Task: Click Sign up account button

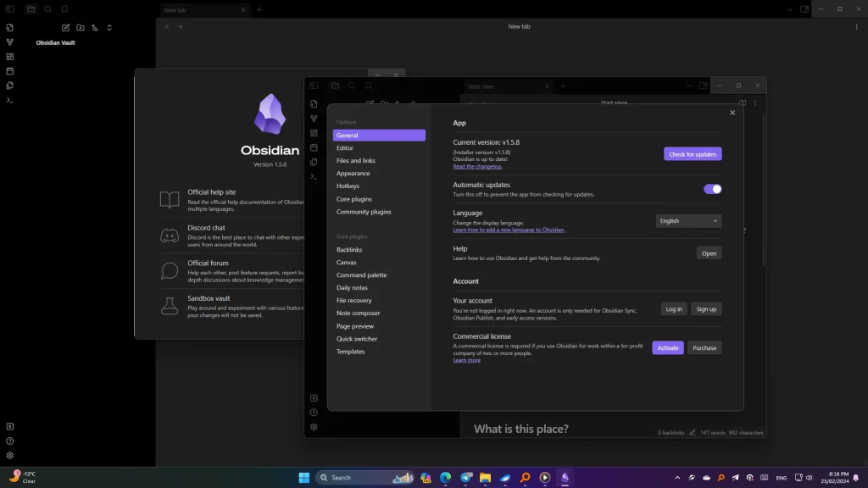Action: click(706, 309)
